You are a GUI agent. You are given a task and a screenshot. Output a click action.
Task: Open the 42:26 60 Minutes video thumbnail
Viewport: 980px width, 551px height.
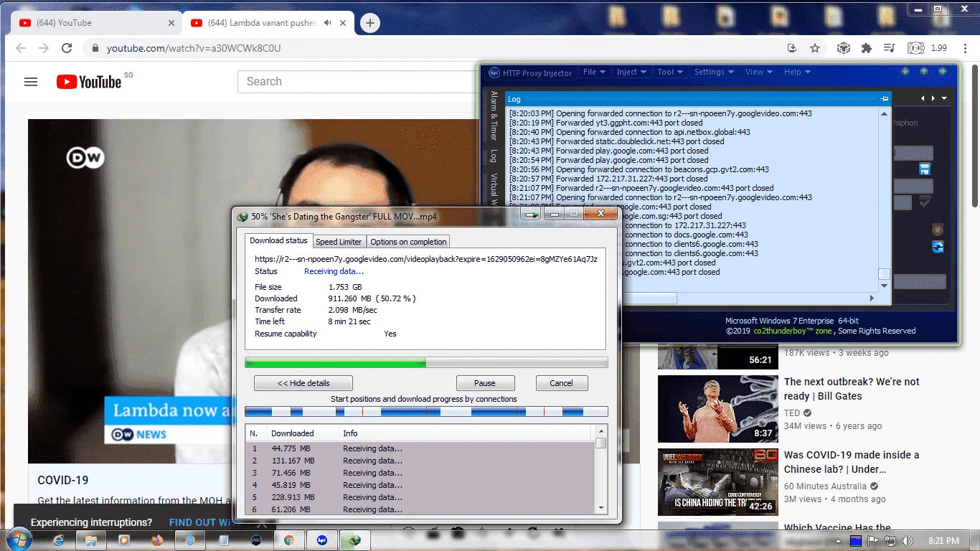(x=717, y=482)
